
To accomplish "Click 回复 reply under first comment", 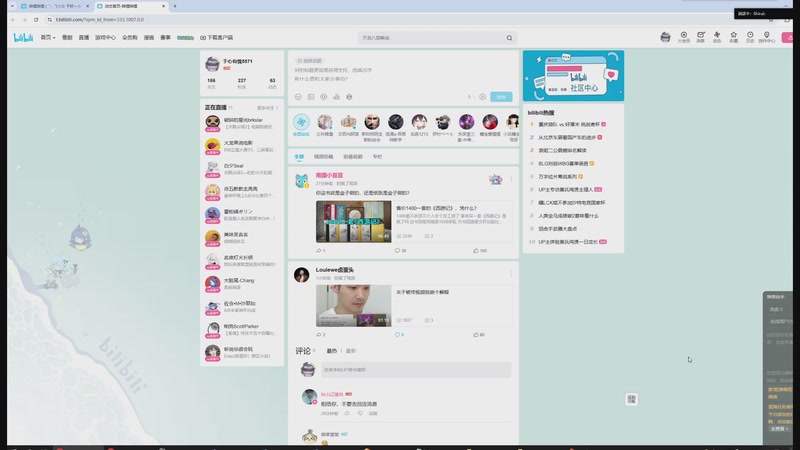I will (373, 413).
